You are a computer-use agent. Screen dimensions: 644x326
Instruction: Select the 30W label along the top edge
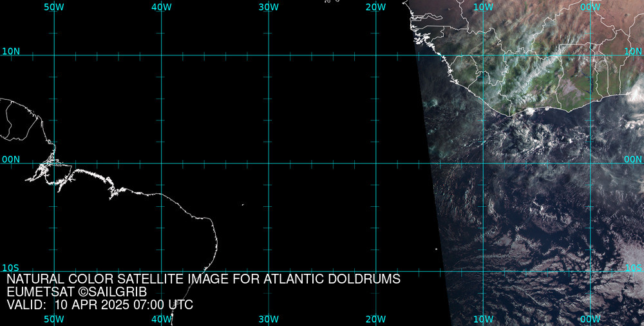[269, 7]
